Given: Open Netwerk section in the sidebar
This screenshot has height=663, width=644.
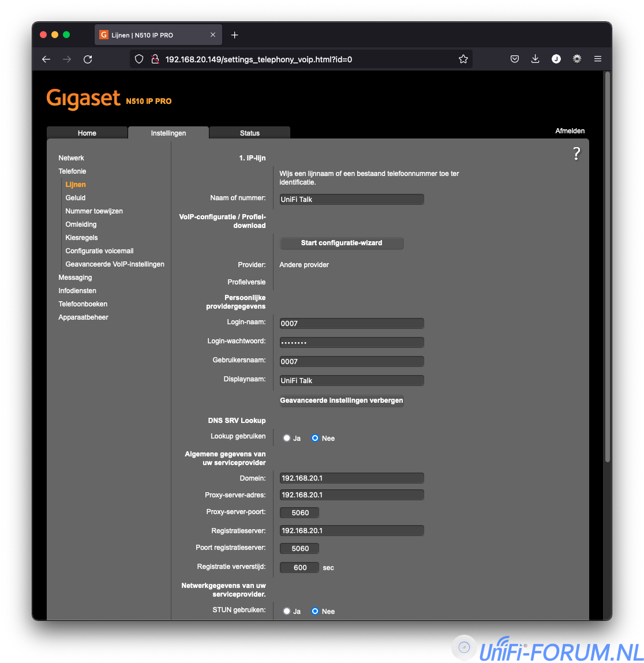Looking at the screenshot, I should point(71,158).
